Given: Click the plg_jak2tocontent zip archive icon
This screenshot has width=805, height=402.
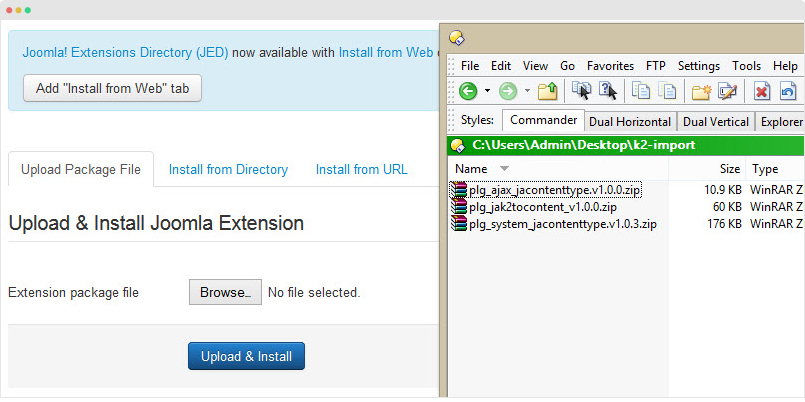Looking at the screenshot, I should tap(459, 206).
